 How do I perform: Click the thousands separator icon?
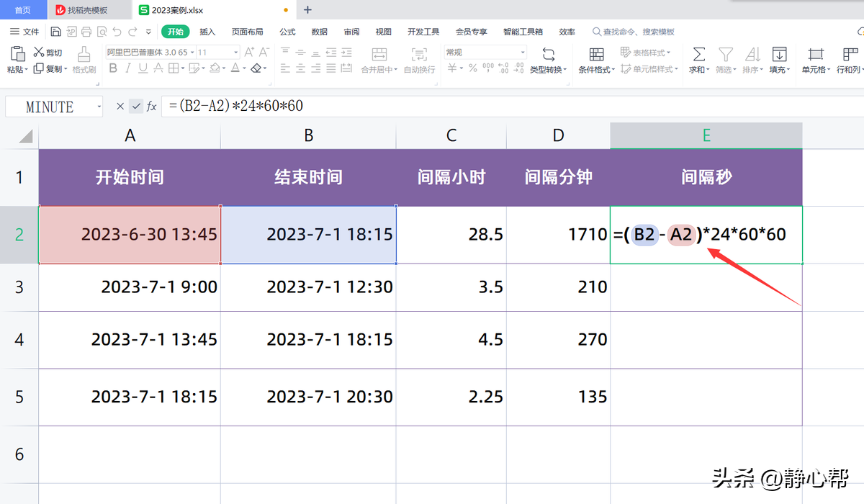488,68
